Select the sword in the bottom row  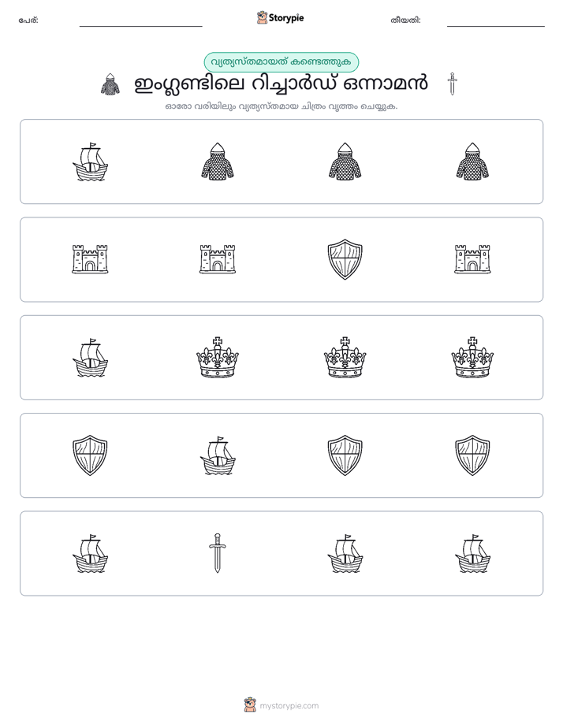tap(218, 553)
